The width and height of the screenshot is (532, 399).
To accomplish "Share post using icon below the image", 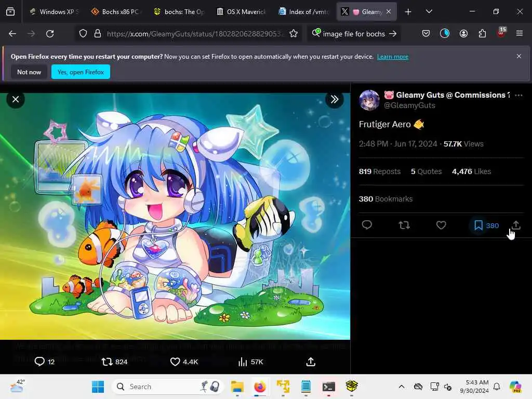I will pyautogui.click(x=311, y=362).
